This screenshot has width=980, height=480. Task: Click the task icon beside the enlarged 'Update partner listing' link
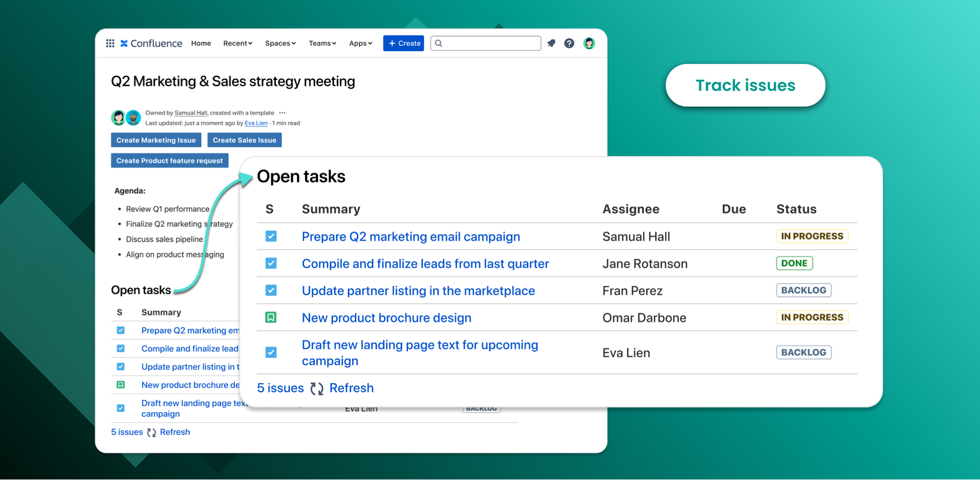(271, 290)
